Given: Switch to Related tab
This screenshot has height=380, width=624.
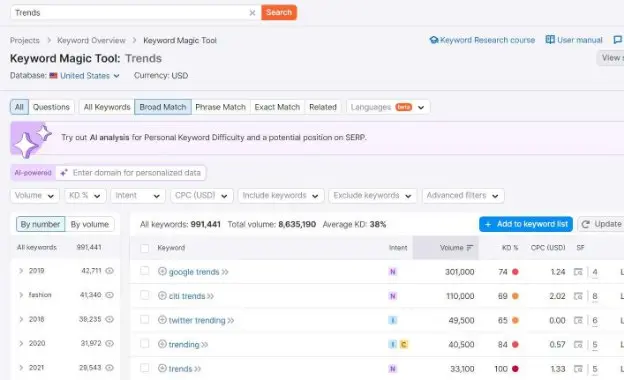Looking at the screenshot, I should click(323, 107).
